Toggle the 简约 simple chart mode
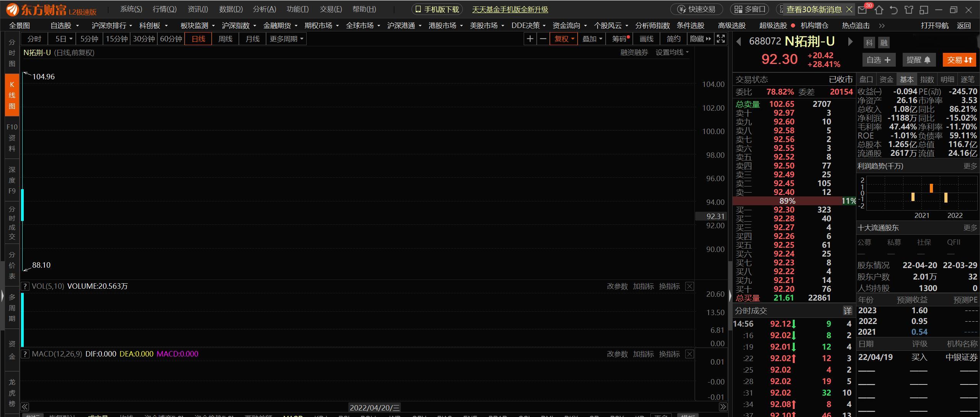980x417 pixels. 673,39
